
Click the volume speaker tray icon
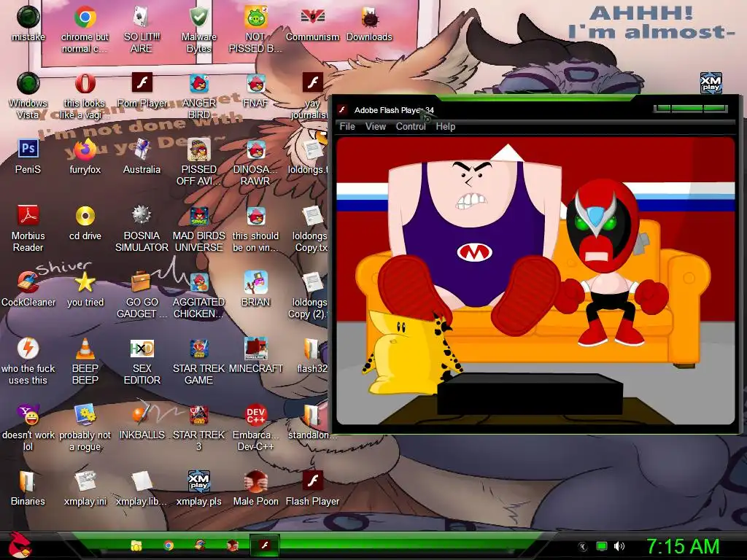(x=619, y=546)
